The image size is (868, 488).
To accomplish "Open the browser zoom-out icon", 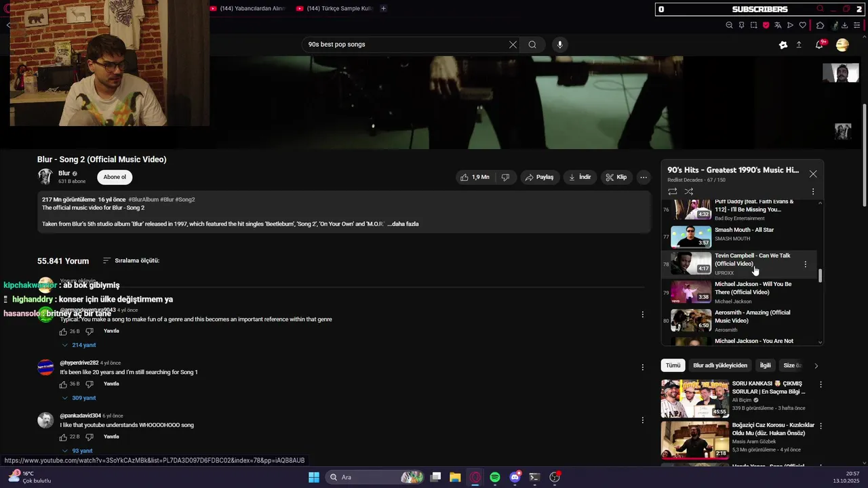I will [x=729, y=25].
